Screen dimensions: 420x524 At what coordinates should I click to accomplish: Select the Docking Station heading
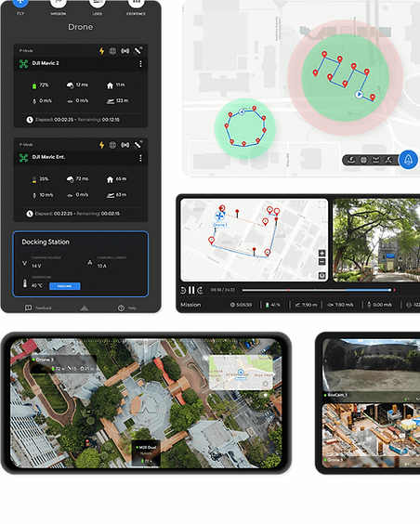(46, 242)
